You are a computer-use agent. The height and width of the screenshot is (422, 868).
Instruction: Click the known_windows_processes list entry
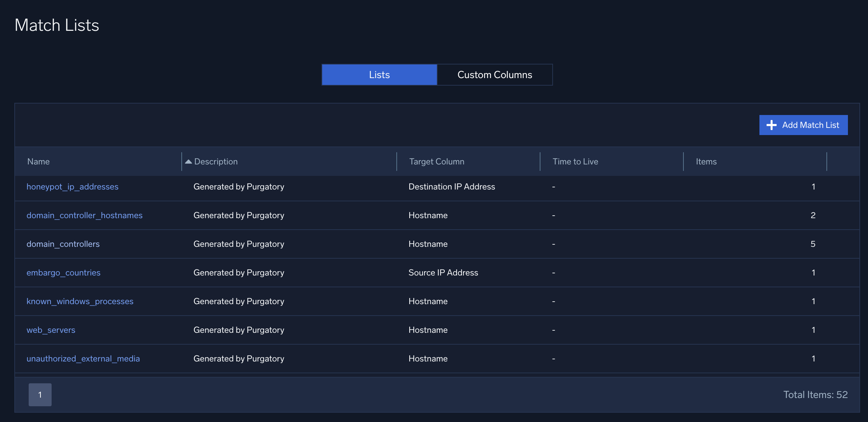tap(80, 301)
